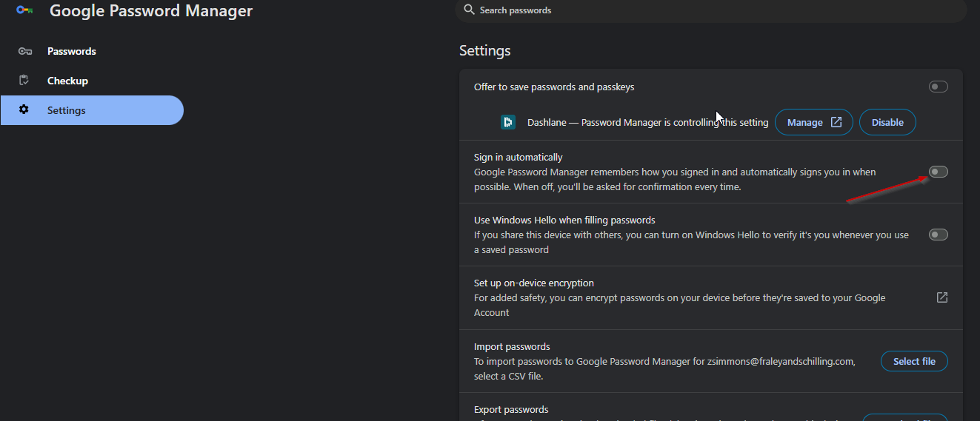Click the Offer to save passwords and passkeys label
The height and width of the screenshot is (421, 980).
pyautogui.click(x=554, y=87)
